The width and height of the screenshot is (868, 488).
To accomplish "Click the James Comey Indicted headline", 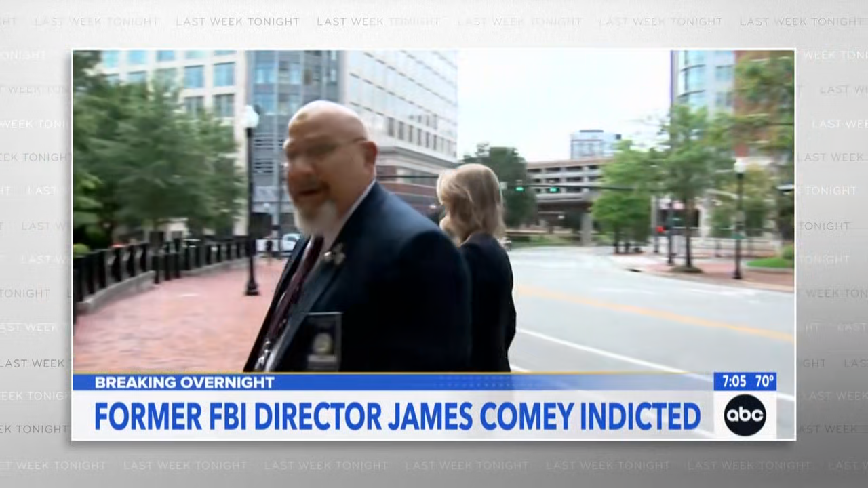I will tap(397, 415).
